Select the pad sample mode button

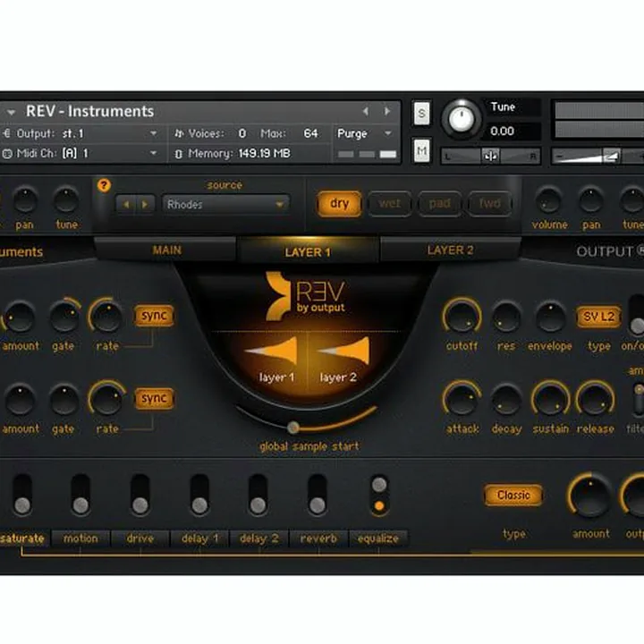click(x=439, y=203)
